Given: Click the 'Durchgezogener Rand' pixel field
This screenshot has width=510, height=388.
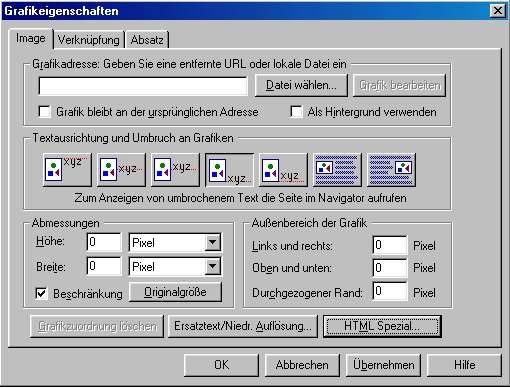Looking at the screenshot, I should 390,292.
